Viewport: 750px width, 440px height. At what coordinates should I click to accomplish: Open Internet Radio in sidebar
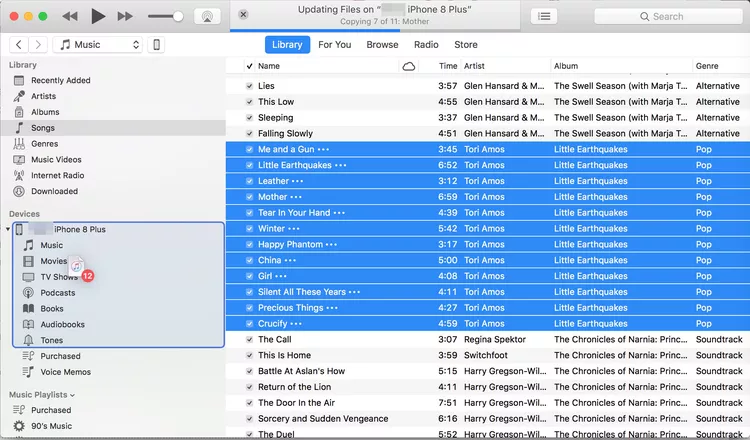(57, 176)
